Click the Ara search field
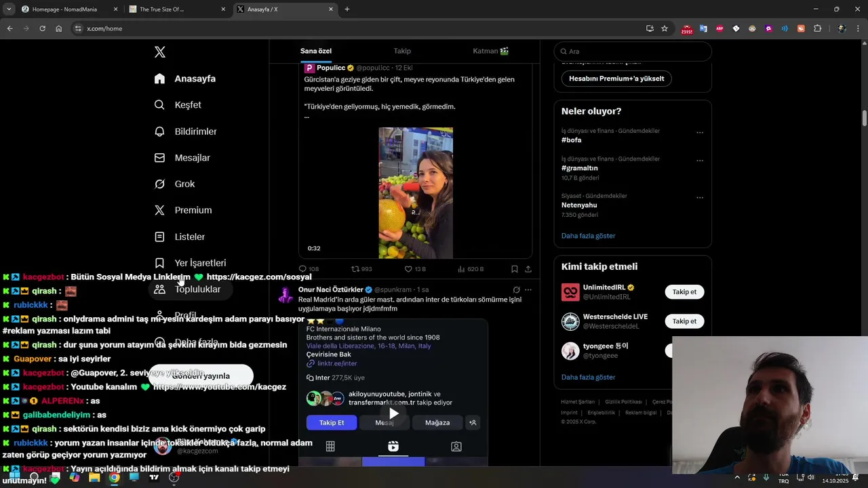 pos(633,52)
